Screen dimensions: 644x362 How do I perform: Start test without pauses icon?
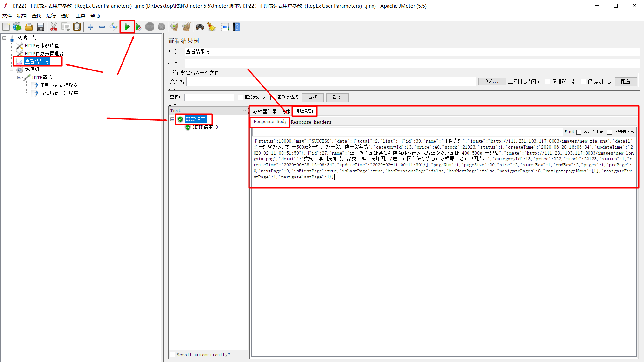click(x=138, y=27)
